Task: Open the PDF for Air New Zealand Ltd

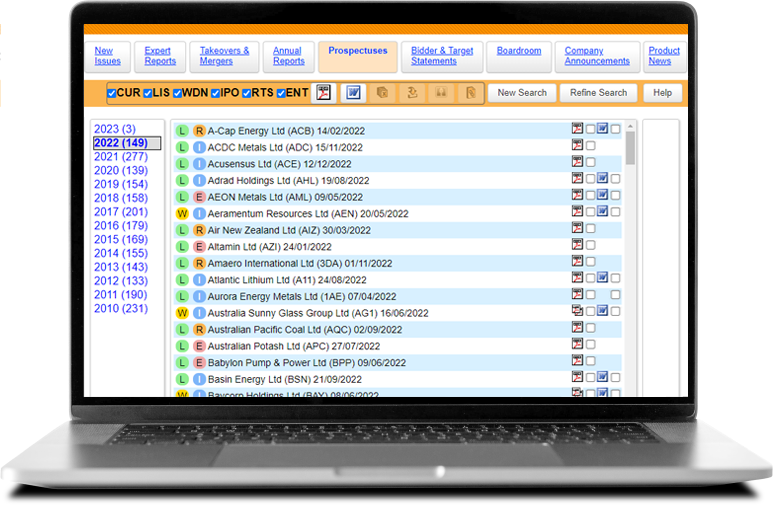Action: tap(577, 229)
